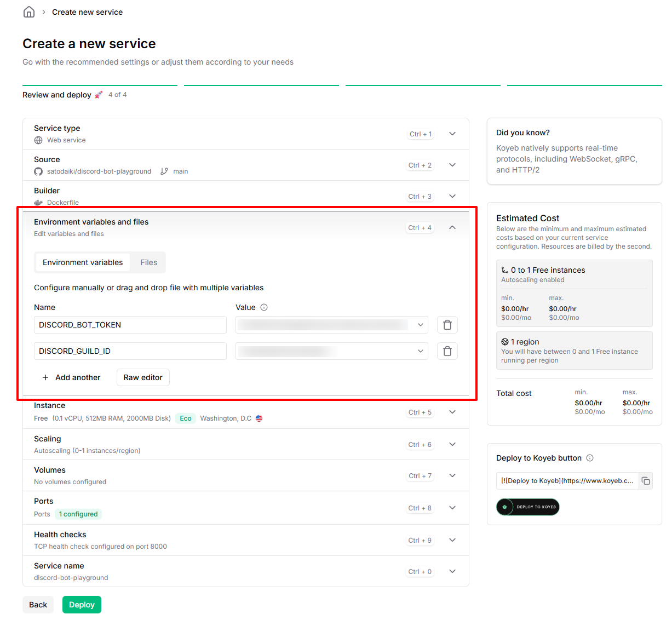Switch to the Files tab
Image resolution: width=672 pixels, height=620 pixels.
[148, 262]
